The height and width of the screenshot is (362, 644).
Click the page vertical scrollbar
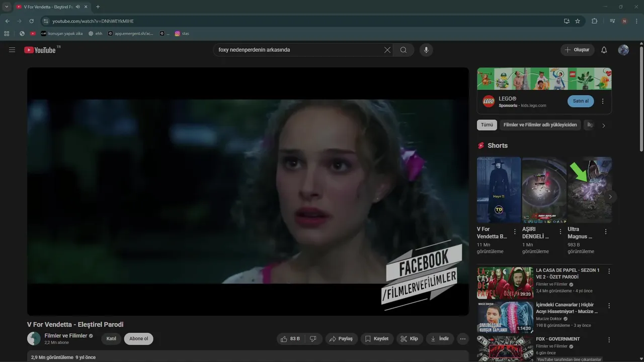(641, 98)
